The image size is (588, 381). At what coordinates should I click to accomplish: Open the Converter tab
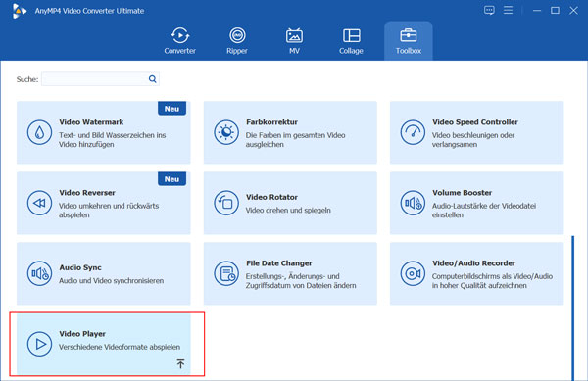click(x=179, y=41)
